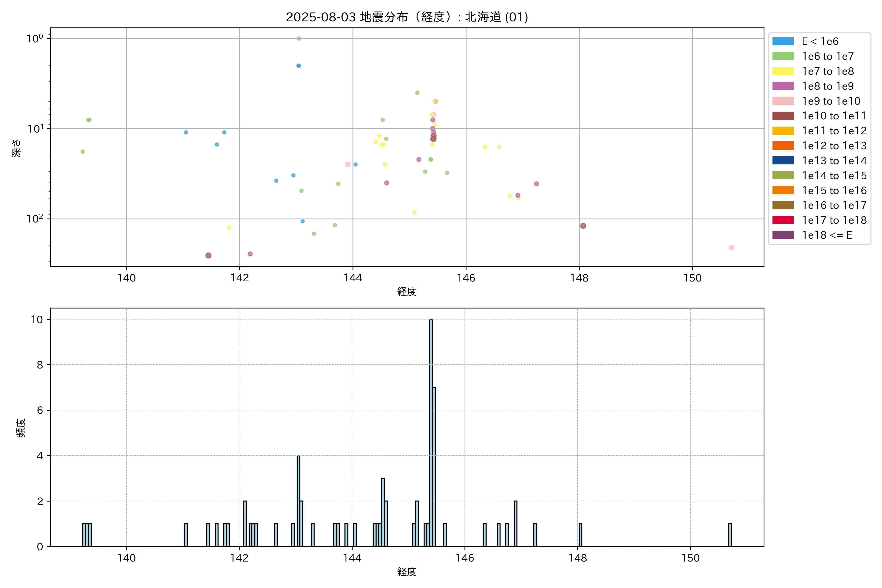Click the green '1e6 to 1e7' legend swatch
Screen dimensions: 882x588
click(x=783, y=56)
